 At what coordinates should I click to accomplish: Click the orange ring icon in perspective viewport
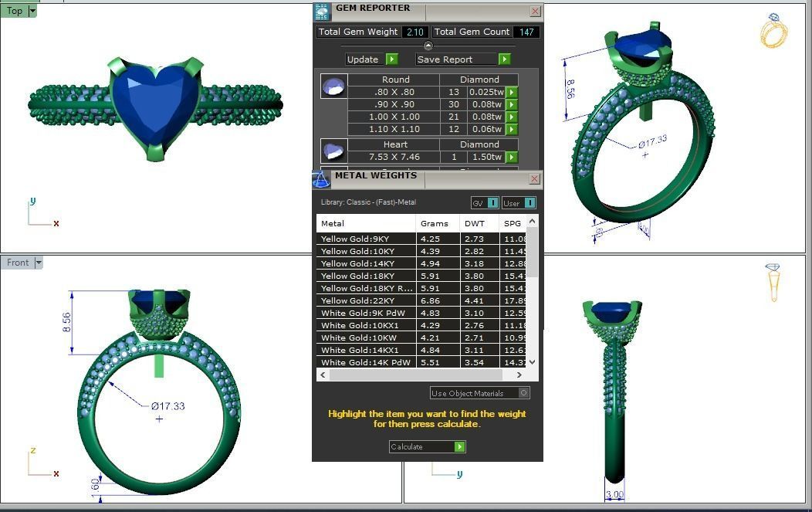[x=773, y=31]
